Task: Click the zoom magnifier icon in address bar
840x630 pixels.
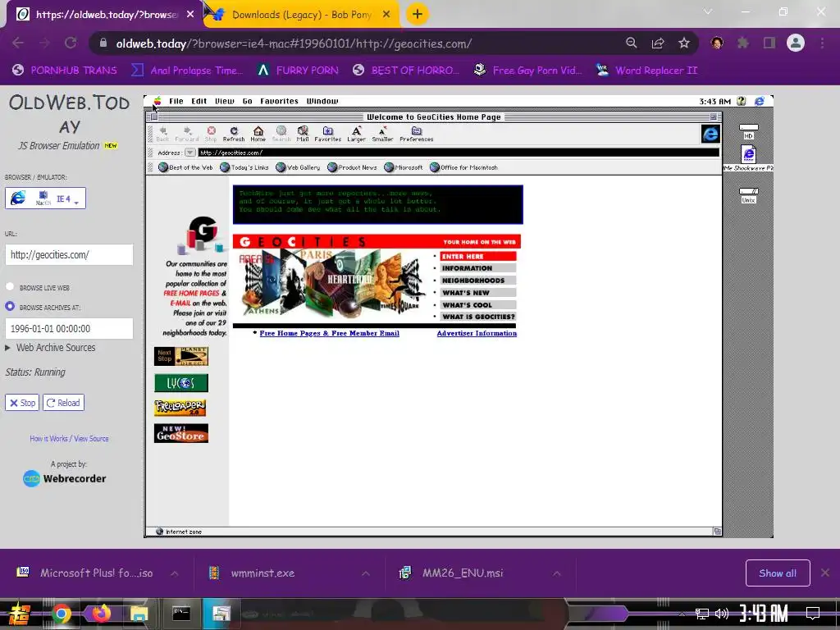Action: pyautogui.click(x=632, y=43)
